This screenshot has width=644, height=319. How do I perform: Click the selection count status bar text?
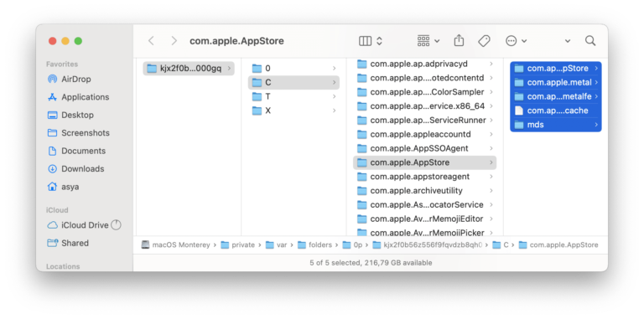click(371, 263)
